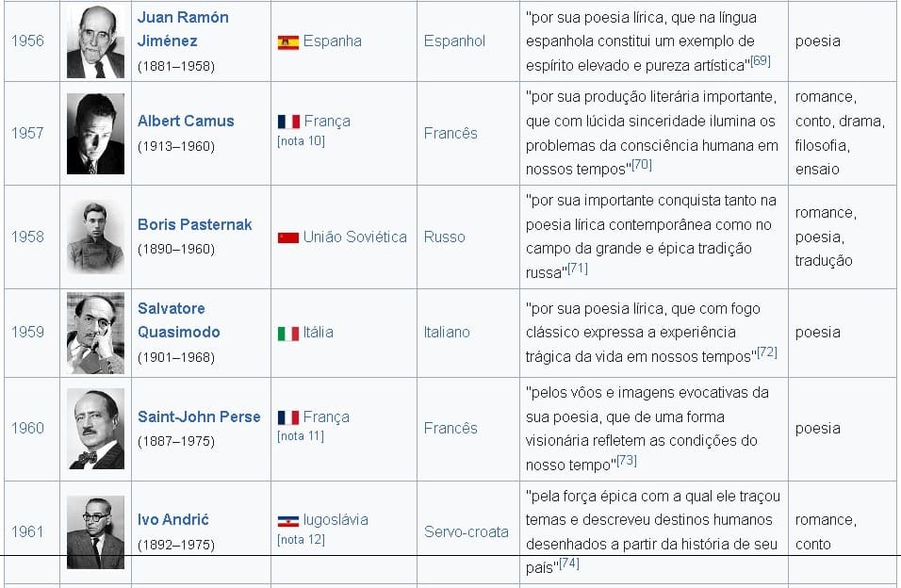Click the Spain flag icon
901x588 pixels.
coord(288,42)
